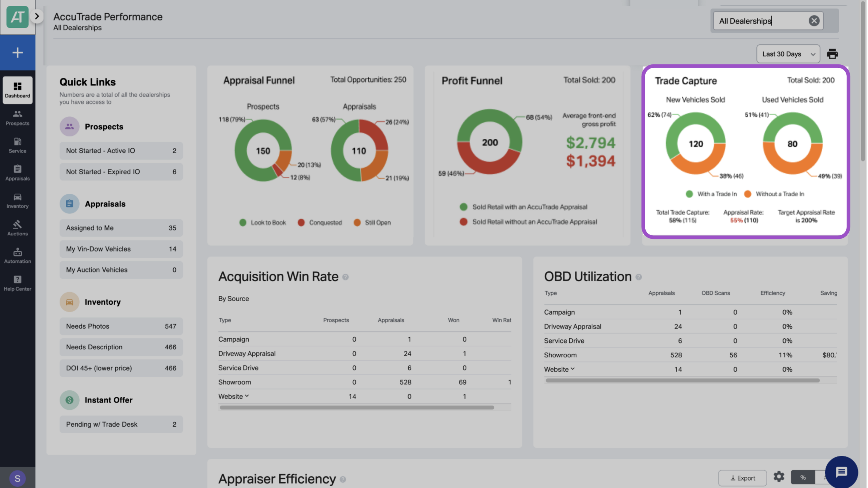This screenshot has width=868, height=488.
Task: Open the Help Center sidebar item
Action: 18,283
